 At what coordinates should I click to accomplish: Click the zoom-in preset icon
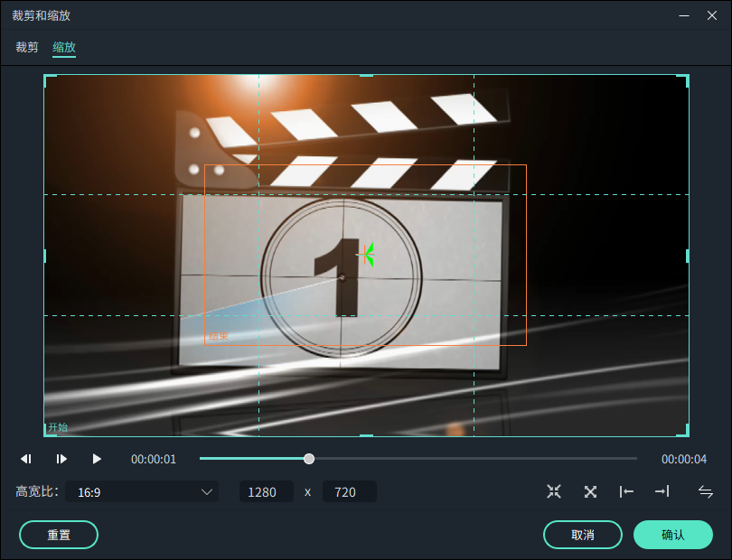(x=554, y=491)
